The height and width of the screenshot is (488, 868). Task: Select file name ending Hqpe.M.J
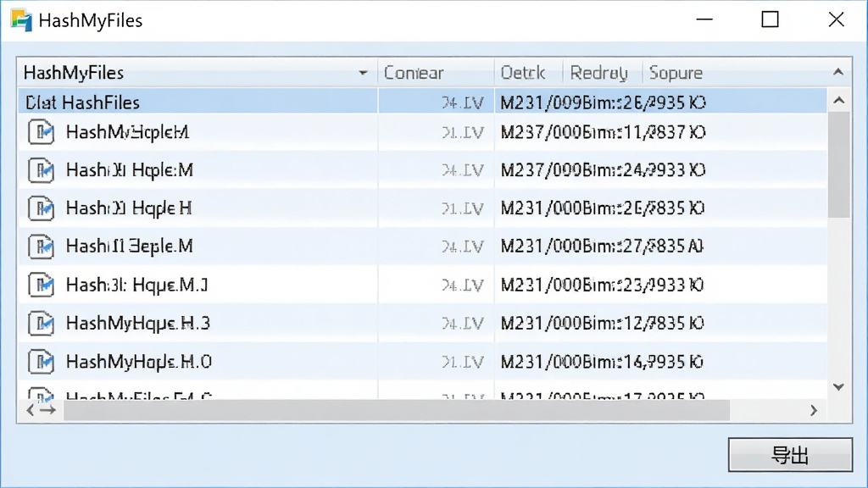(x=136, y=285)
